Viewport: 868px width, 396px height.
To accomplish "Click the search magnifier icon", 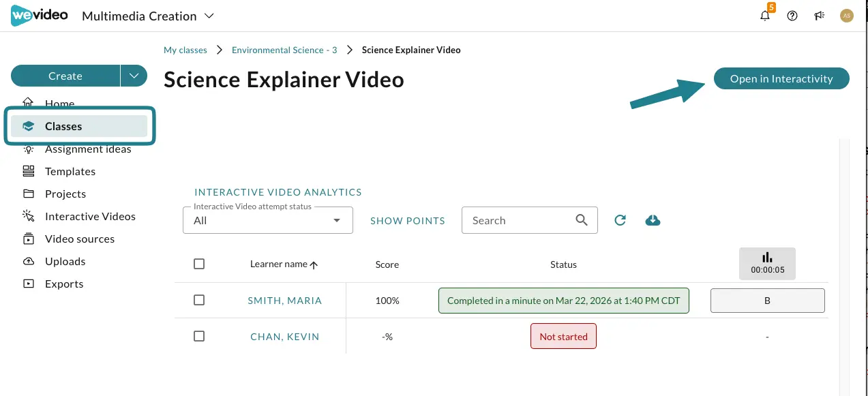I will 582,220.
